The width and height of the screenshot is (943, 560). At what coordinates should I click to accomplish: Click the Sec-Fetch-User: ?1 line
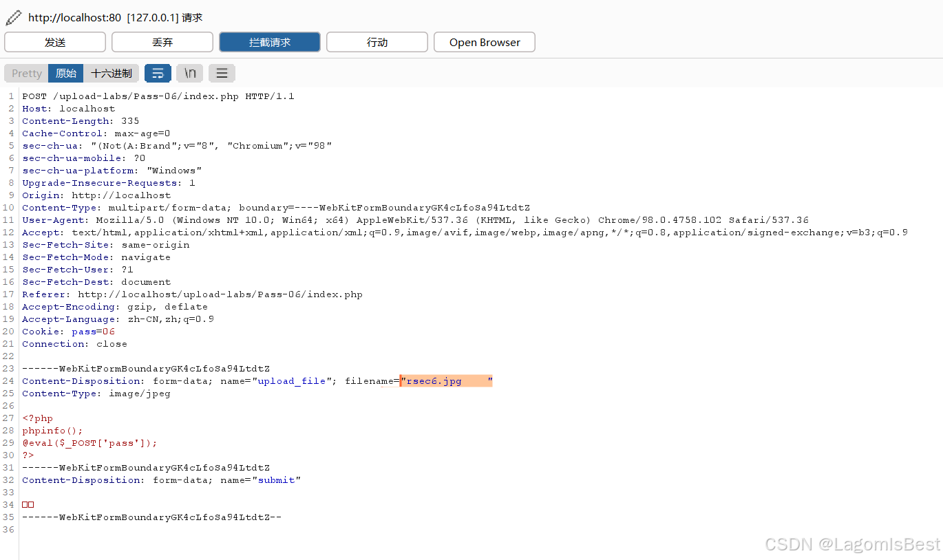pos(78,270)
